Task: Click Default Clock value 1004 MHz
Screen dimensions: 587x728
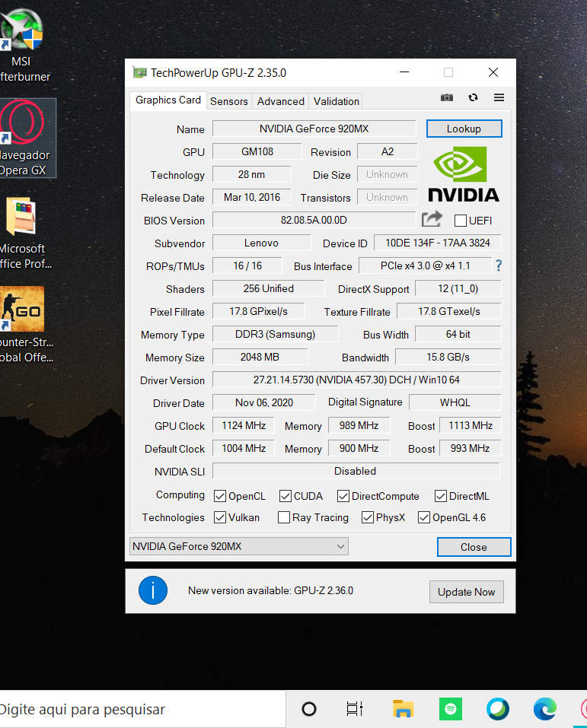Action: point(244,448)
